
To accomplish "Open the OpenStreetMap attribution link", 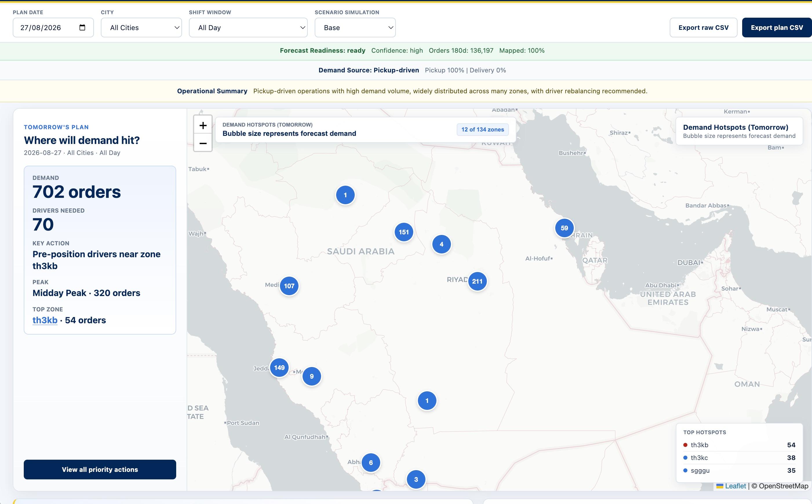I will (x=783, y=486).
